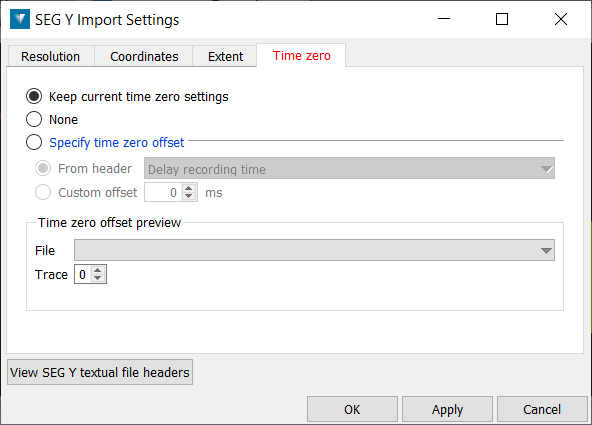Decrement the Trace number with the down arrow
The width and height of the screenshot is (592, 425).
(x=98, y=278)
